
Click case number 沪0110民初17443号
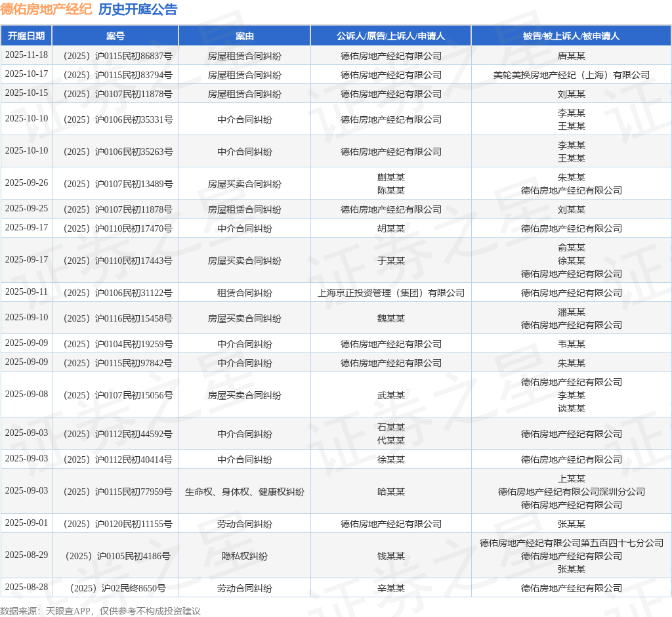tap(118, 261)
